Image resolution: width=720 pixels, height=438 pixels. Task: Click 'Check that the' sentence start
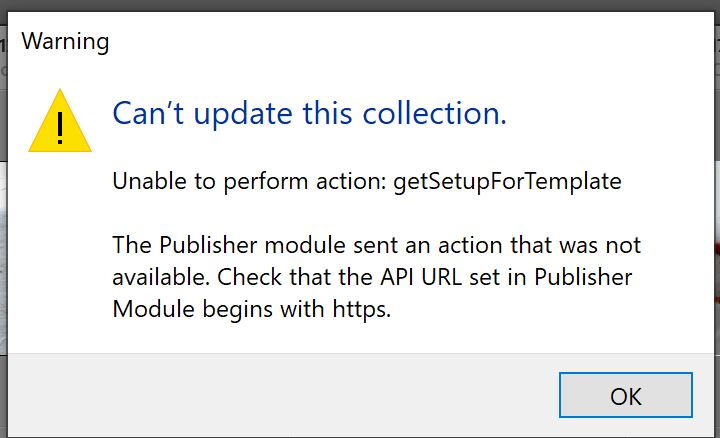tap(292, 277)
